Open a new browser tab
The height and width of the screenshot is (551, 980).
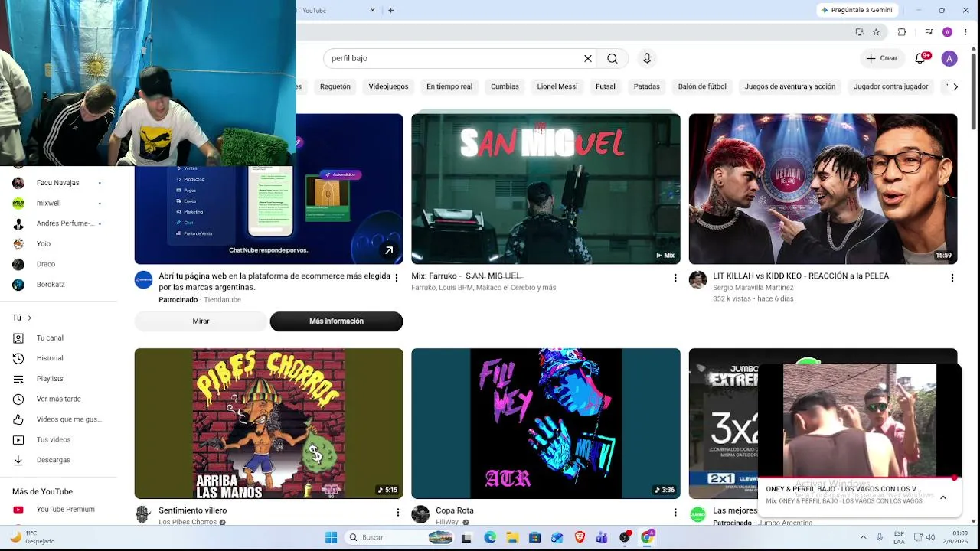tap(390, 10)
